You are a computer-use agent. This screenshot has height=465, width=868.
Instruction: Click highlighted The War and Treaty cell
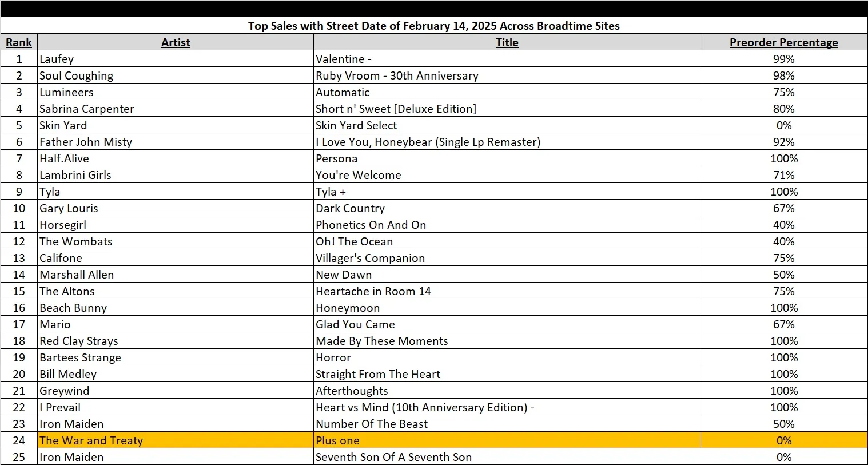pos(176,440)
